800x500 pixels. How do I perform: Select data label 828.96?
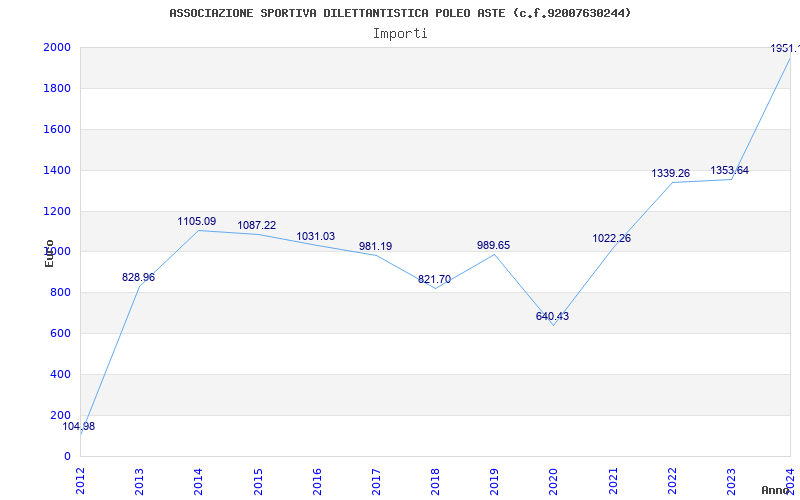pos(138,278)
